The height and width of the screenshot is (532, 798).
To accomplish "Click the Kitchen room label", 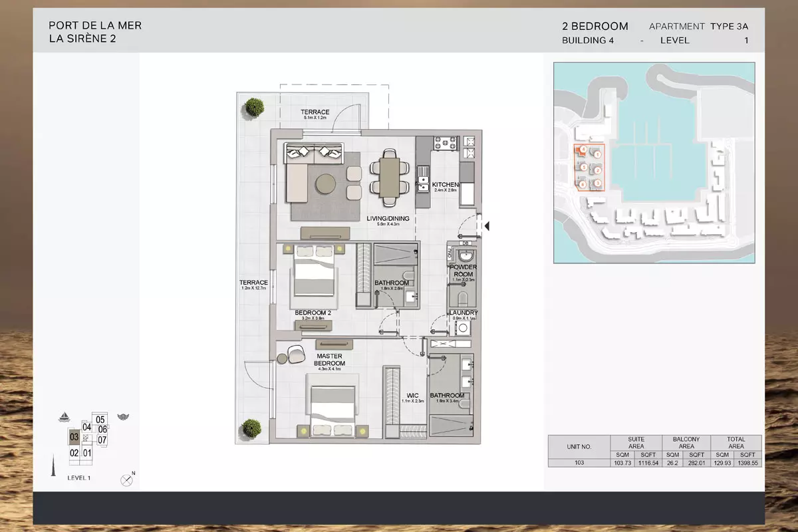I will 445,185.
